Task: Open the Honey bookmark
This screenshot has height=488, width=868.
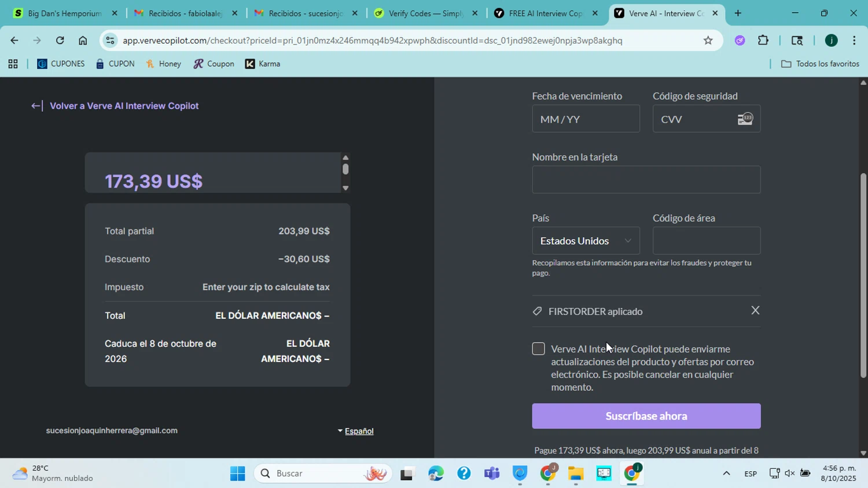Action: (164, 64)
